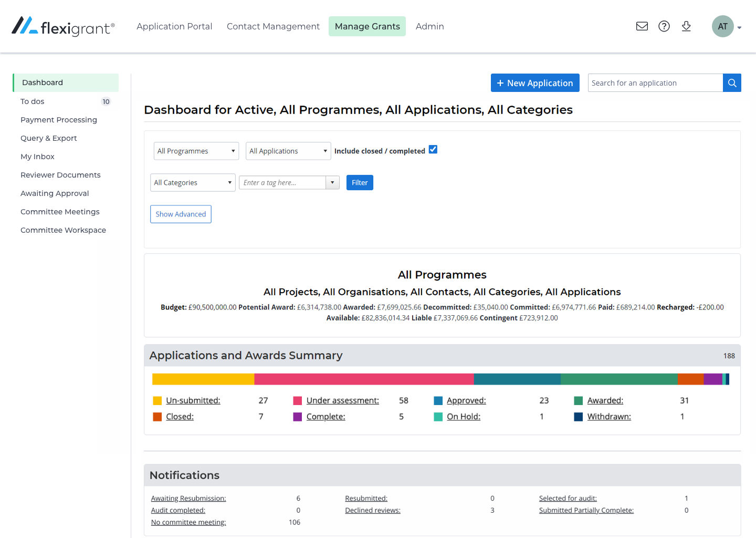Click the Show Advanced button
This screenshot has height=538, width=756.
[x=181, y=214]
